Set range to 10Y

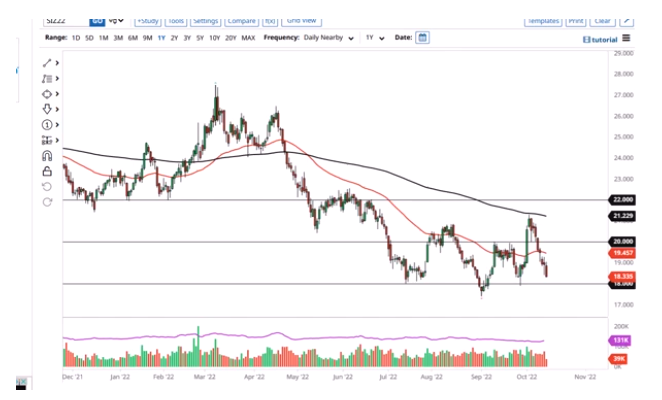tap(215, 38)
